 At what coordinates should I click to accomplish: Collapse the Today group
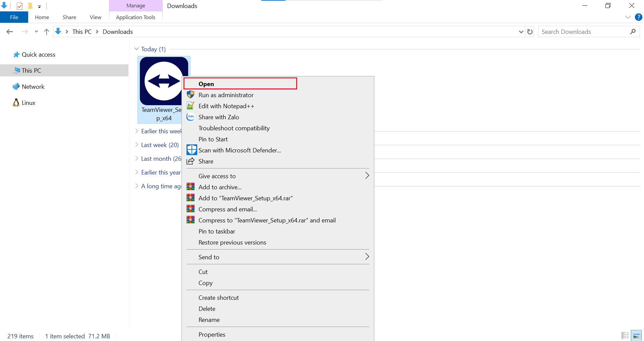tap(137, 49)
